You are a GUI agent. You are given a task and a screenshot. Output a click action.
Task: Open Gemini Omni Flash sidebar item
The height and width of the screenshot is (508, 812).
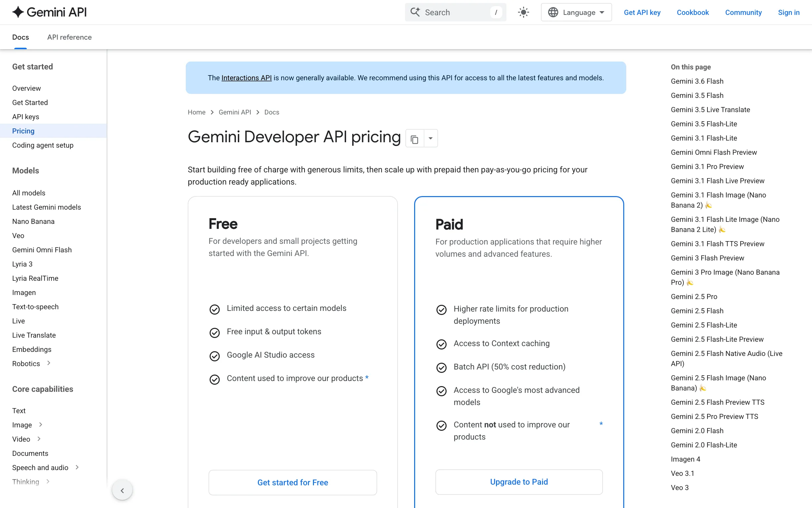(42, 250)
